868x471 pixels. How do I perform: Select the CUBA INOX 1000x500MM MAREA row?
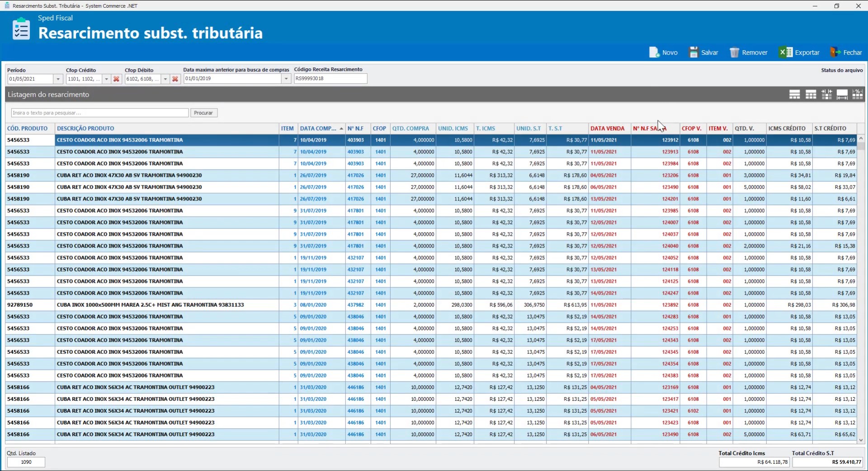[150, 305]
